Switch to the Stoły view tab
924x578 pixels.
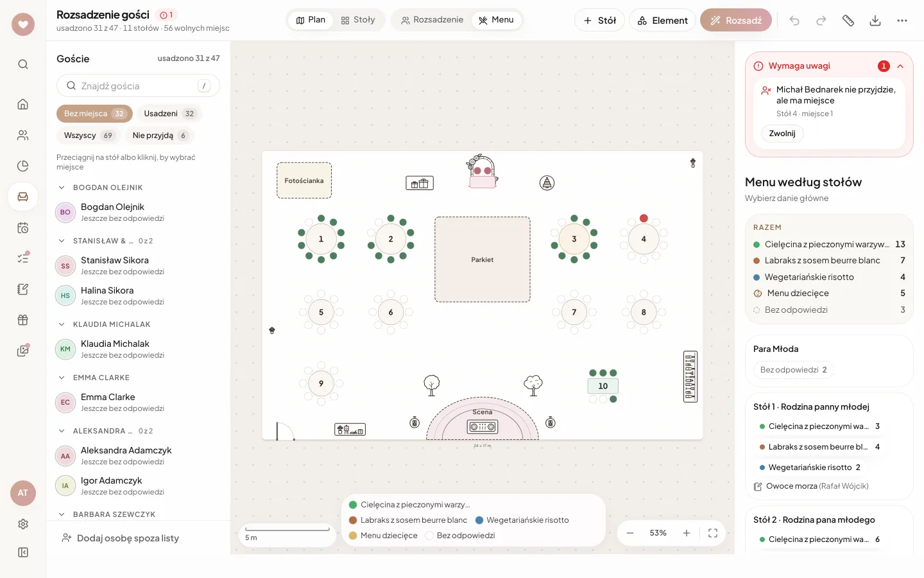(358, 20)
